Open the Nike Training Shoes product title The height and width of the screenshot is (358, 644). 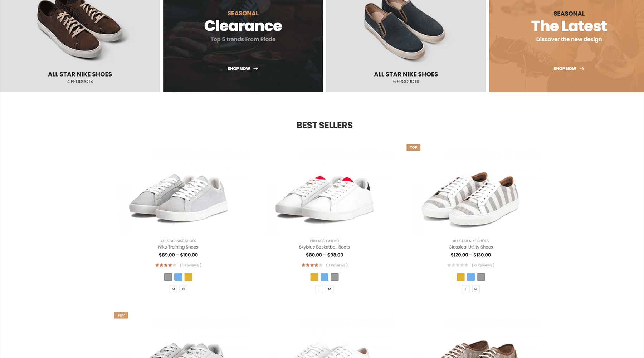pos(178,247)
